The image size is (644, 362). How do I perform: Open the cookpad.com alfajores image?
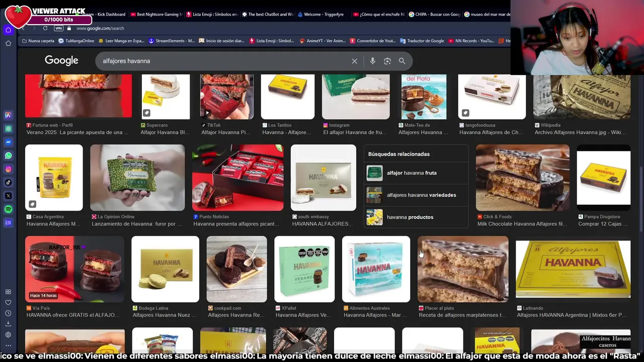tap(236, 269)
